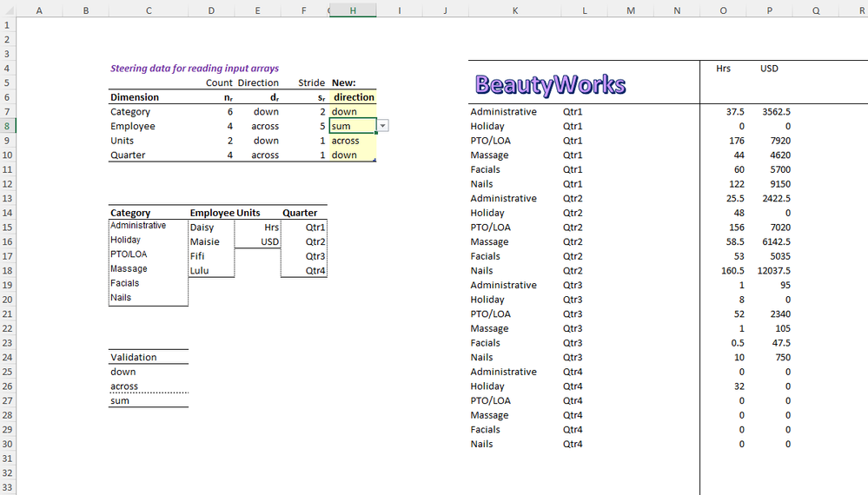Select column C header

pos(149,10)
